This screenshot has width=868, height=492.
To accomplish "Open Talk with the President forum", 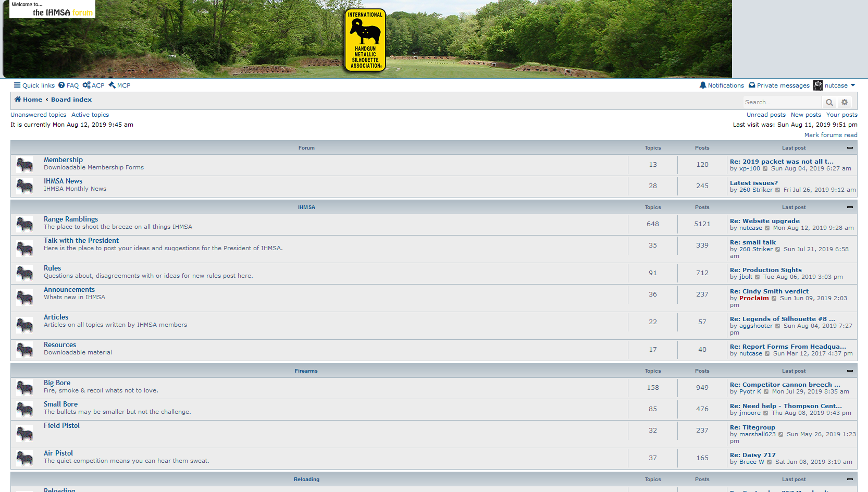I will (81, 241).
